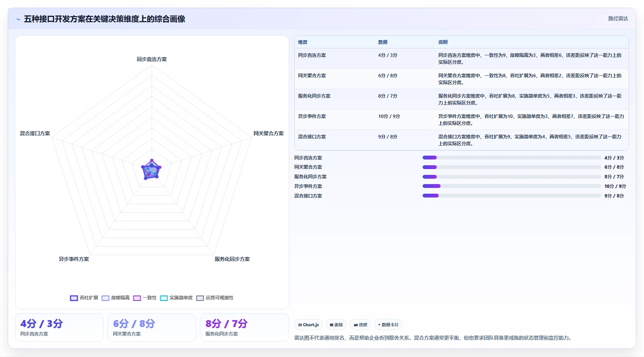
Task: Click the radar data polygon at the chart center
Action: pos(151,169)
